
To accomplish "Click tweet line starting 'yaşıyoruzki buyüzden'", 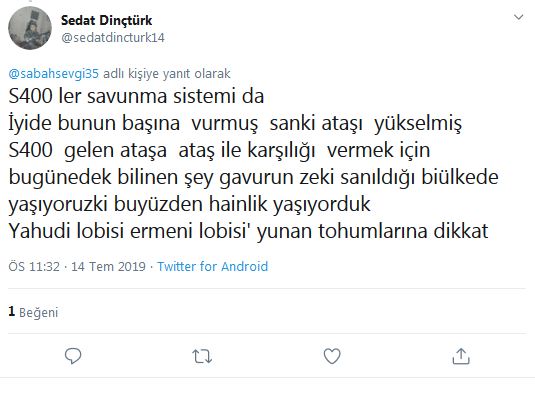I will (189, 205).
